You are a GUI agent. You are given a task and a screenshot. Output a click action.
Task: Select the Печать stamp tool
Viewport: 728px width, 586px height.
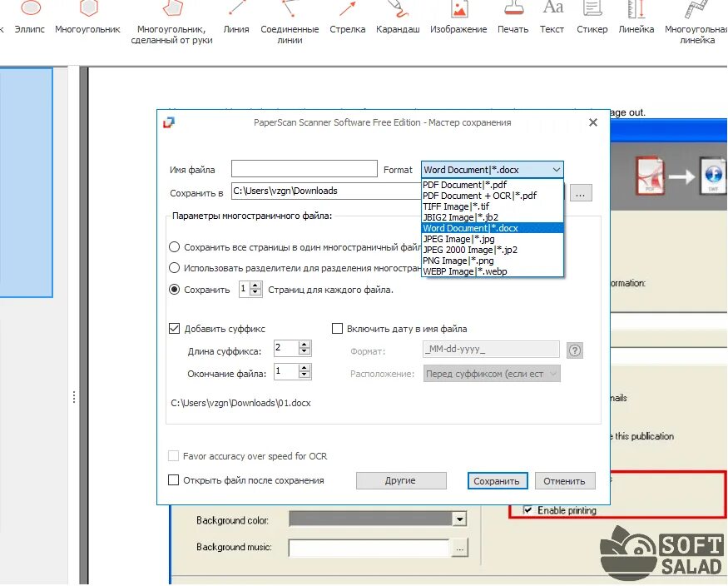513,17
